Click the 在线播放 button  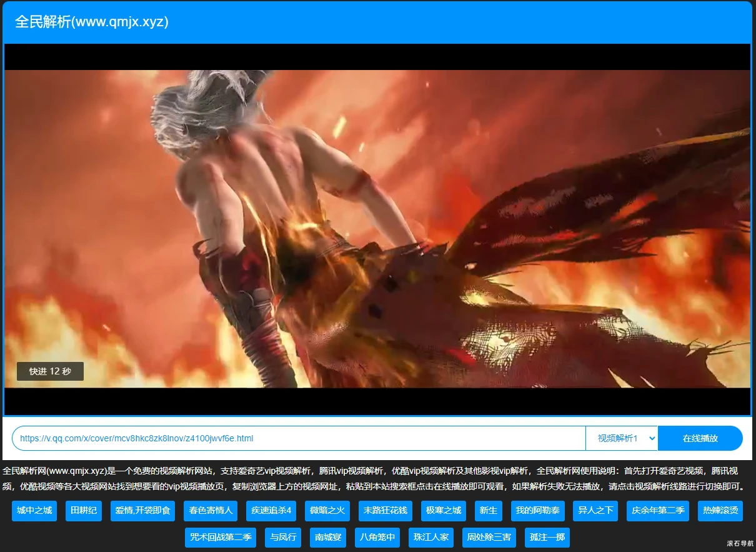click(700, 438)
